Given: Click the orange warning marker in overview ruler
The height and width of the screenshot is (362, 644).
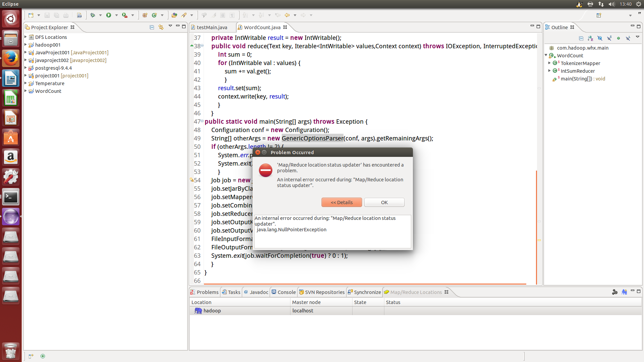Looking at the screenshot, I should click(x=539, y=240).
